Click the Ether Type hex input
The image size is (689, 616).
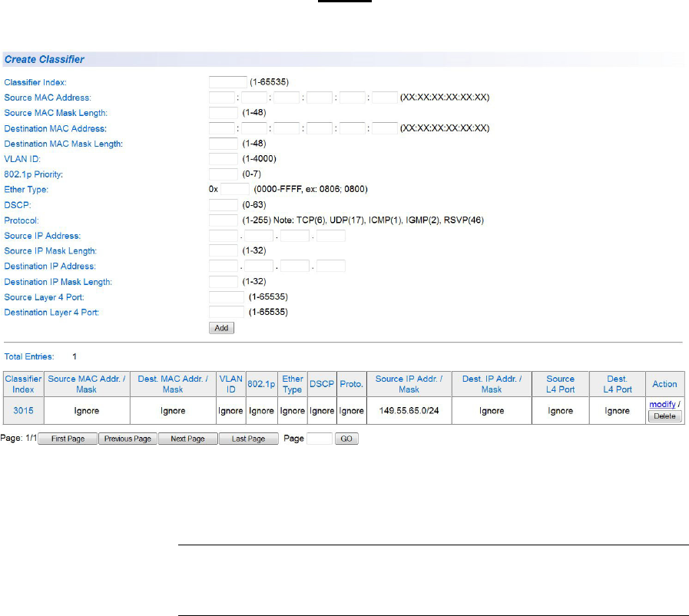point(235,190)
